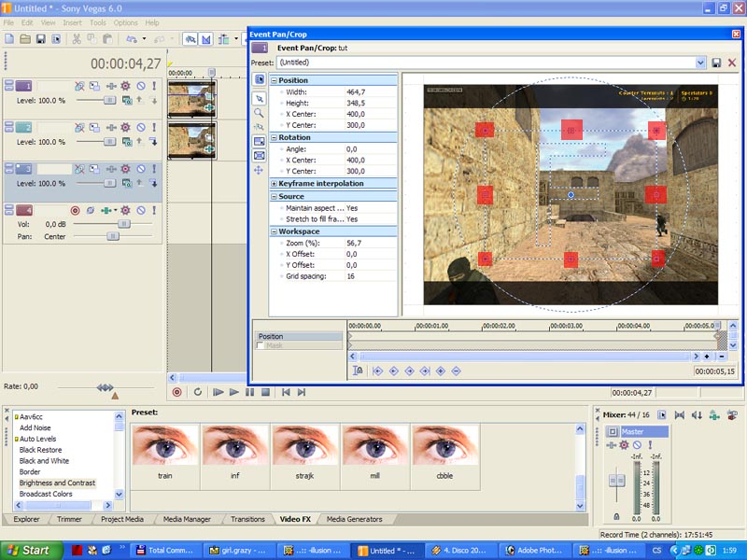
Task: Jump to the last keyframe in Pan/Crop
Action: click(425, 371)
